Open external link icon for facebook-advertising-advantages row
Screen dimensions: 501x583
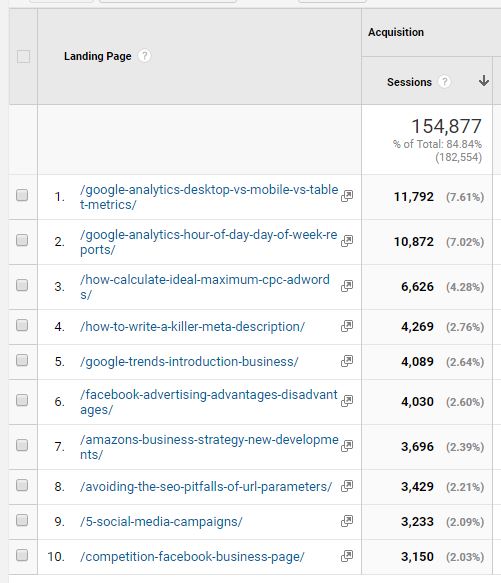point(347,401)
